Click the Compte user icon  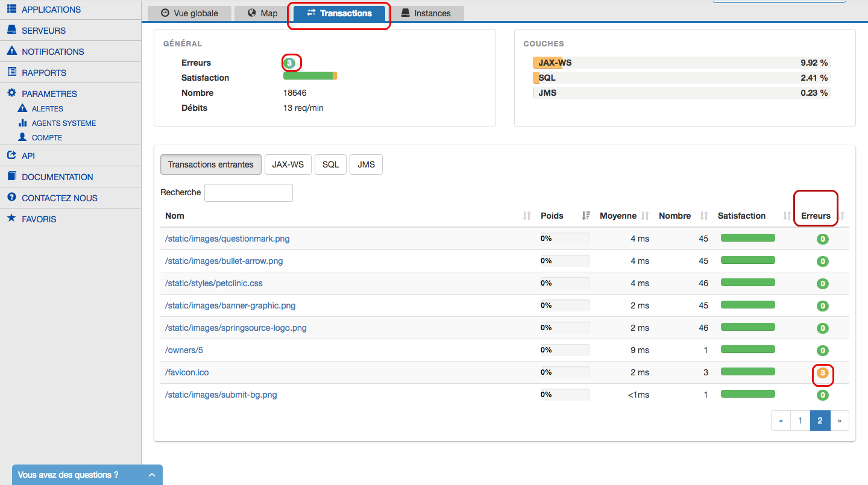click(x=23, y=137)
